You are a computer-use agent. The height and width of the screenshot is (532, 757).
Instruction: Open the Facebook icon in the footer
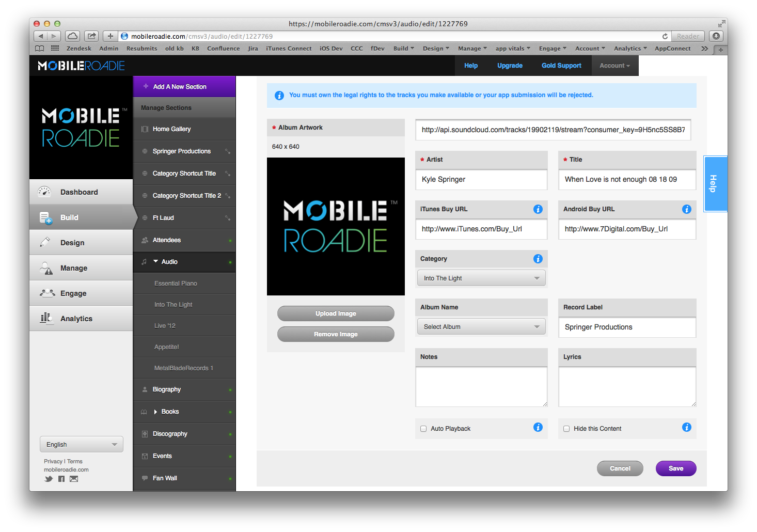(x=61, y=479)
